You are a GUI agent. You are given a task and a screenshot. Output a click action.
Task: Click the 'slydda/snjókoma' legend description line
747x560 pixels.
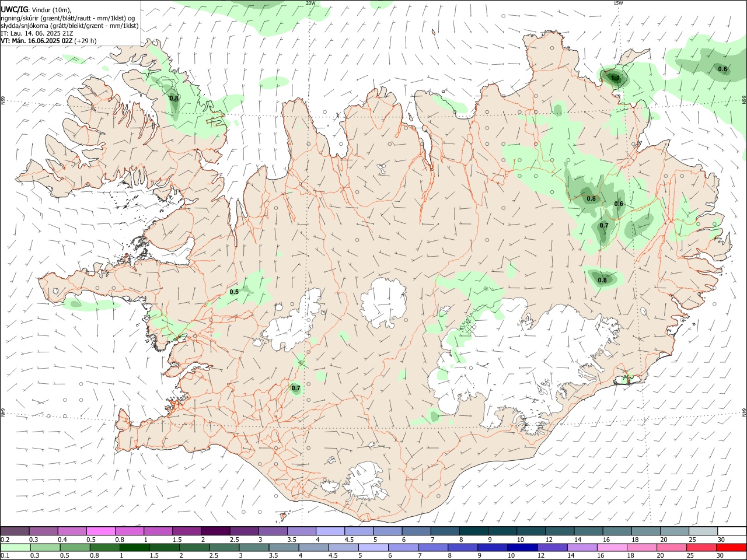point(69,26)
